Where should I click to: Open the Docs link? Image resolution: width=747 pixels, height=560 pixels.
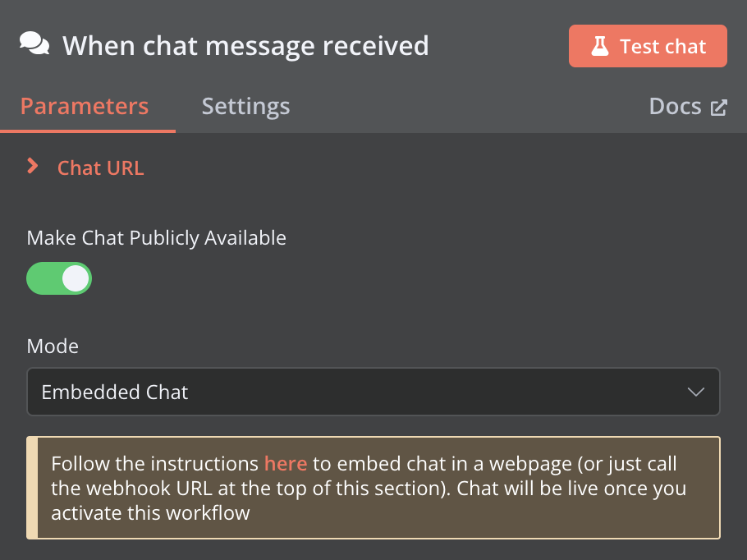click(675, 107)
